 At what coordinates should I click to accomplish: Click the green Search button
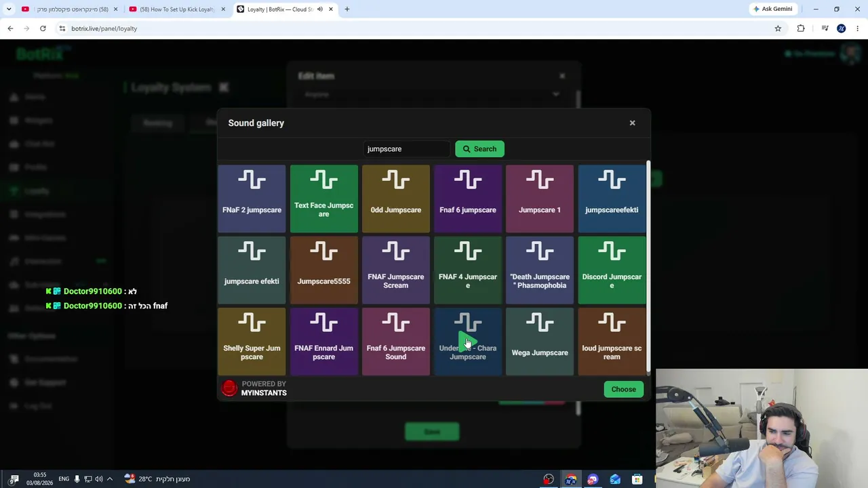click(x=479, y=149)
